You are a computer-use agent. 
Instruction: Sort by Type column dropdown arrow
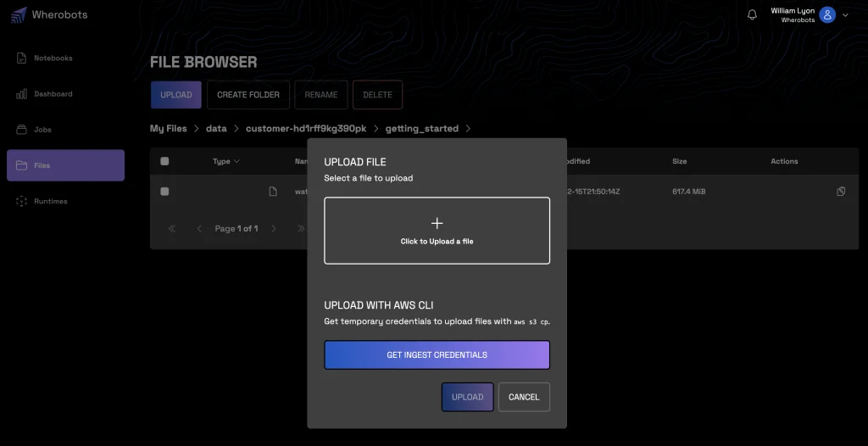237,161
